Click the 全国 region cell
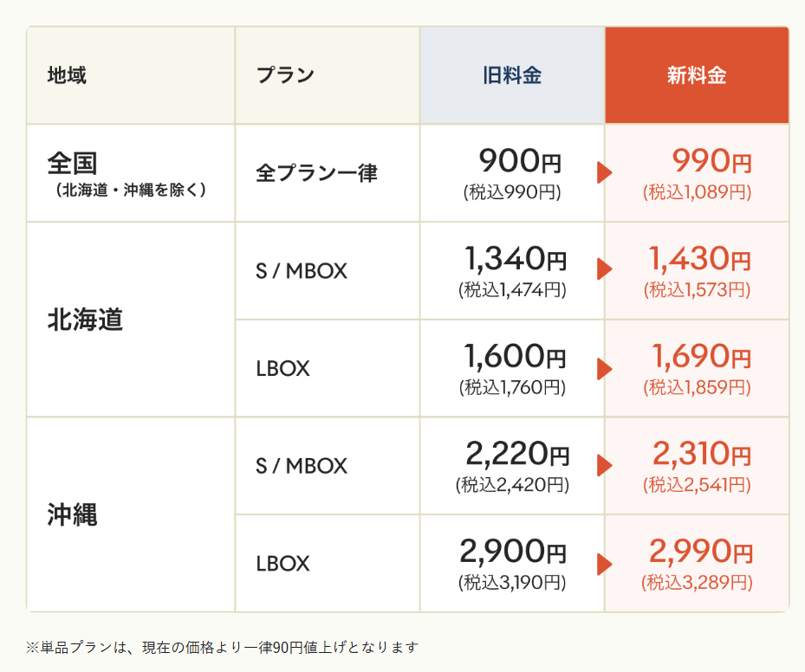The height and width of the screenshot is (672, 805). (x=130, y=173)
